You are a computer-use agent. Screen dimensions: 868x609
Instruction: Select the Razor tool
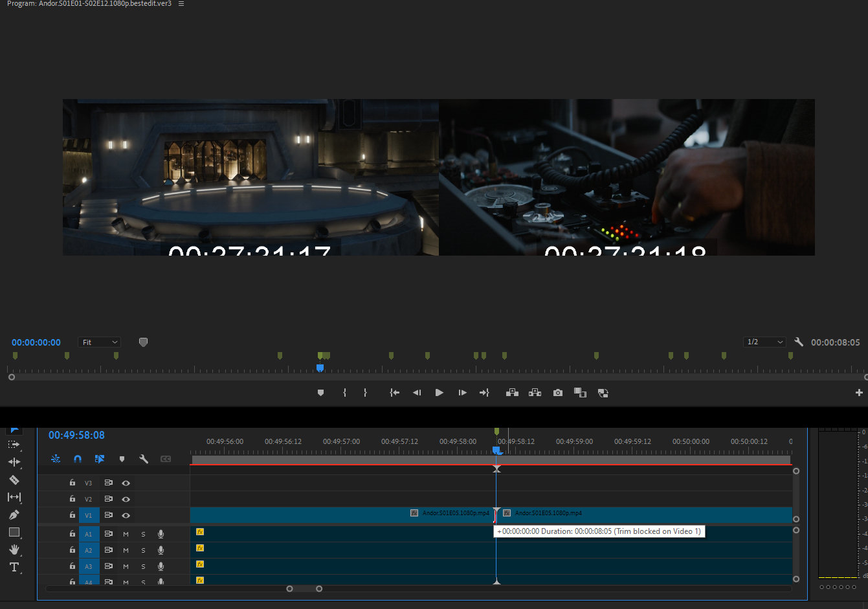14,480
